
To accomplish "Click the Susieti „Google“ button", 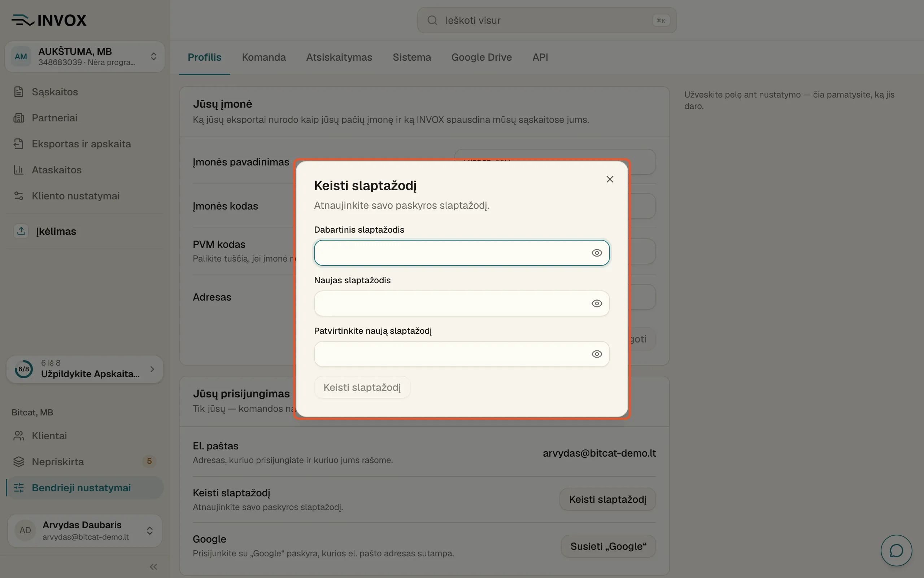I will pos(608,546).
